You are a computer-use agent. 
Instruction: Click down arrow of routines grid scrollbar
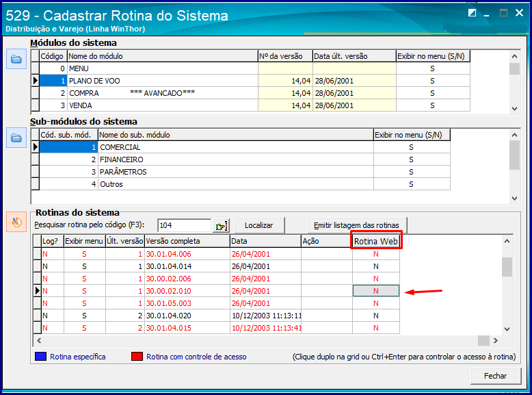coord(507,329)
